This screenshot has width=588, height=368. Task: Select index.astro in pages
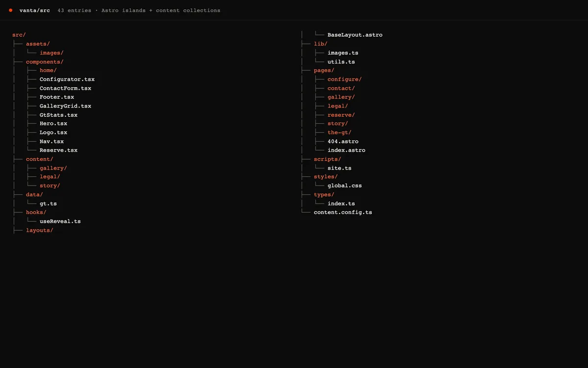point(346,150)
